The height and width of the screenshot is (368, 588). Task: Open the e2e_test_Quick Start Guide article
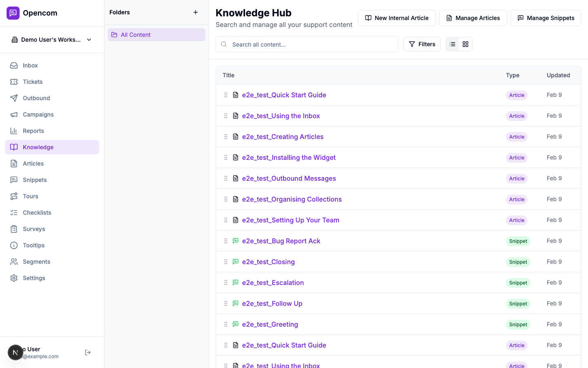click(x=284, y=95)
